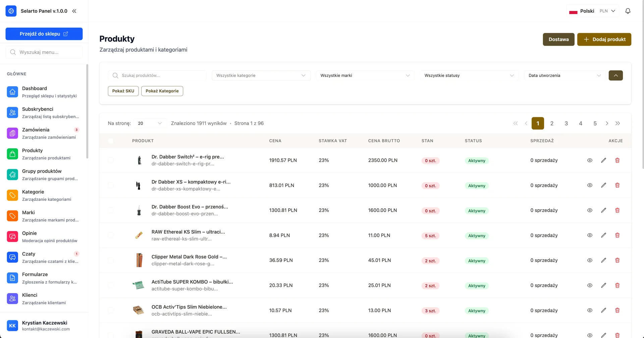The width and height of the screenshot is (644, 338).
Task: Open the Wszystkie kategorie dropdown
Action: point(261,75)
